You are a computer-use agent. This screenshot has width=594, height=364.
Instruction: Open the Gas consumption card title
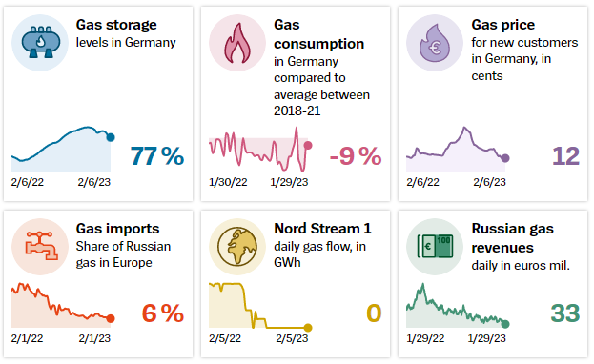tap(319, 34)
